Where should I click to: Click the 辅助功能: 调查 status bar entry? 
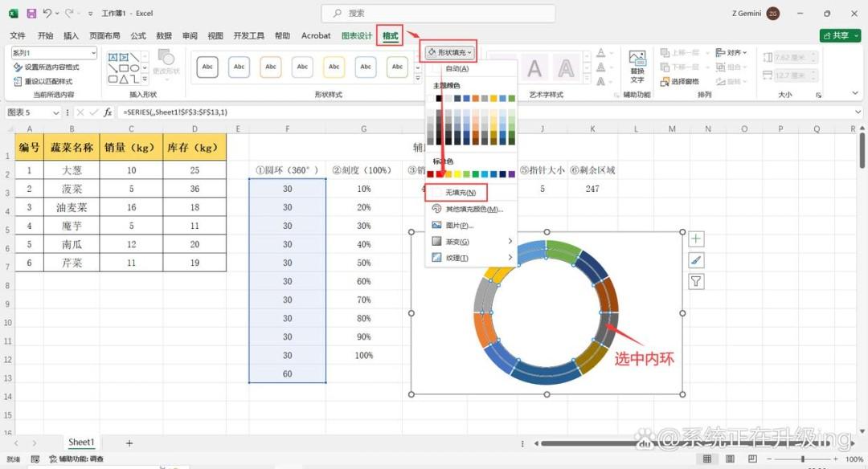tap(76, 459)
